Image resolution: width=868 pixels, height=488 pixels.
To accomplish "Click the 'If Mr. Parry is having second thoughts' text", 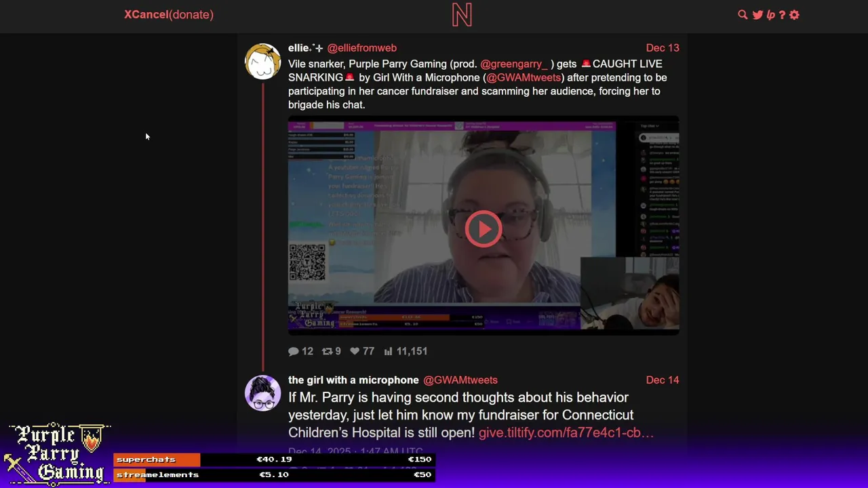I will (x=458, y=398).
